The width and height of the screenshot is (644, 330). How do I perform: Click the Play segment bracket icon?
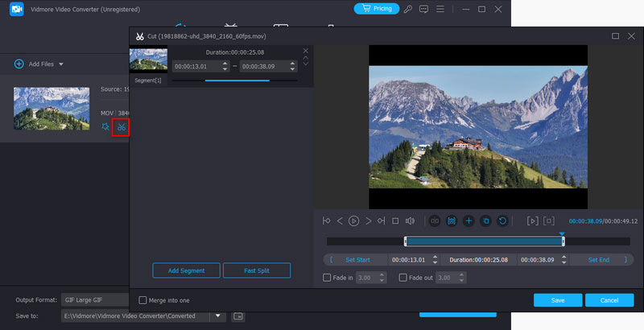[x=532, y=221]
